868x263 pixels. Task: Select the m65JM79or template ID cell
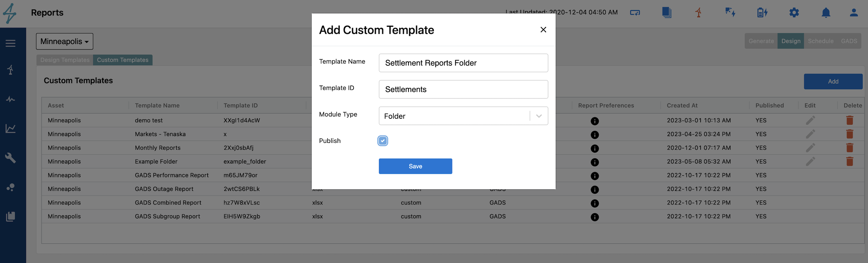tap(240, 176)
